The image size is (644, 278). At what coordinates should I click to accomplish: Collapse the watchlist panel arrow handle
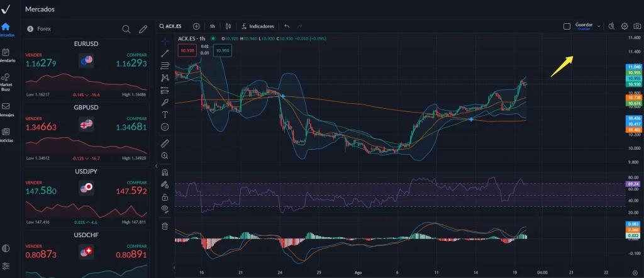point(156,166)
